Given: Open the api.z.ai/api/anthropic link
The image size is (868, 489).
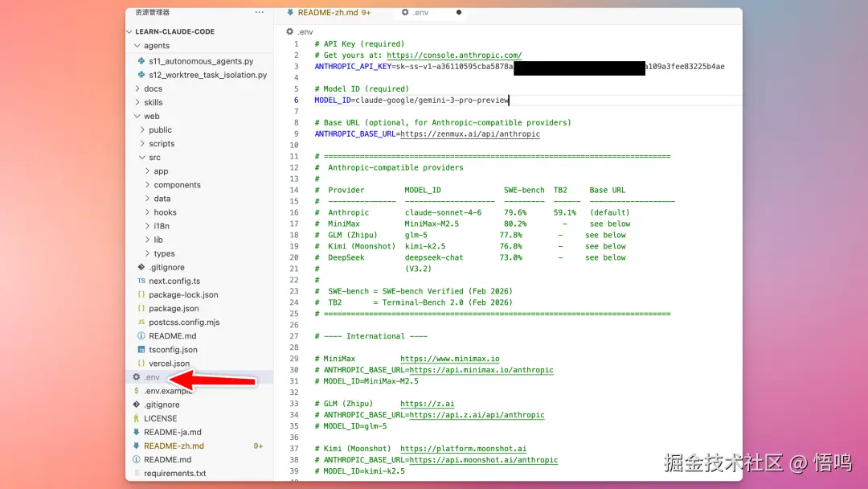Looking at the screenshot, I should 477,415.
